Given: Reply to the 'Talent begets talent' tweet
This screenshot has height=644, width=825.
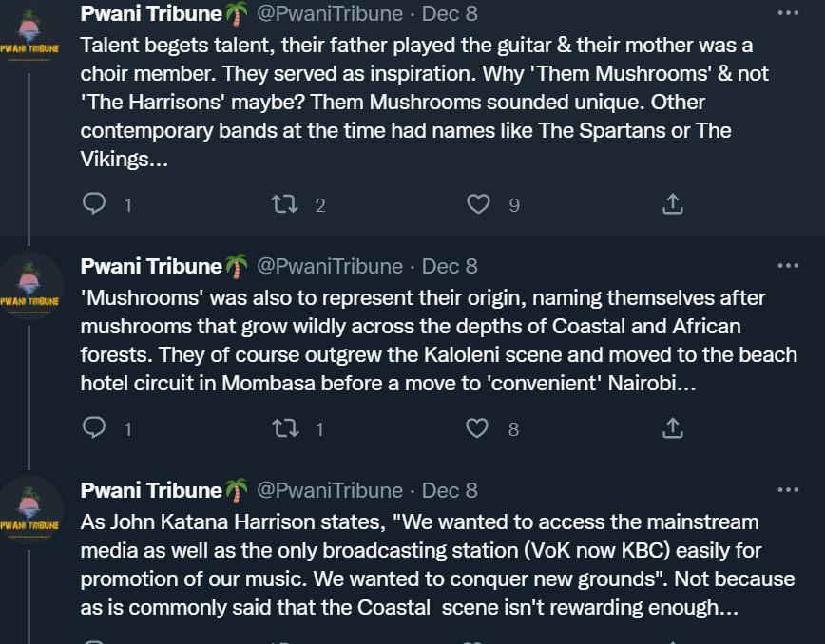Looking at the screenshot, I should pyautogui.click(x=95, y=203).
